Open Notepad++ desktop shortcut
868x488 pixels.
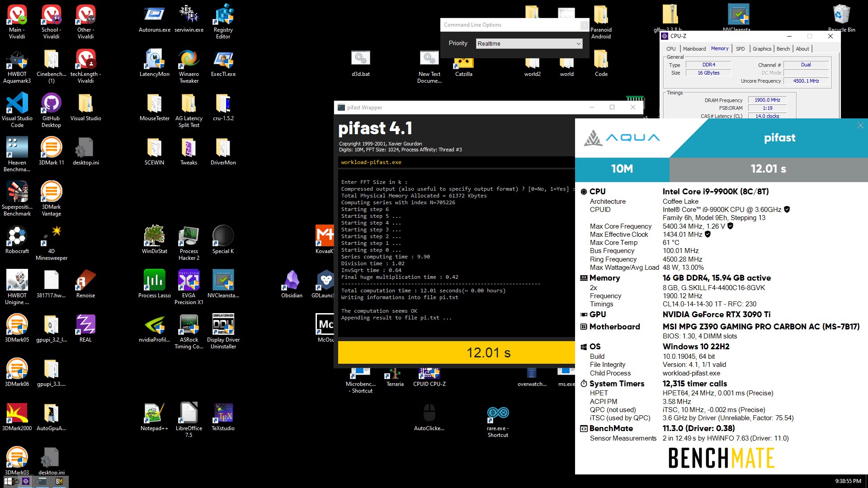click(155, 417)
